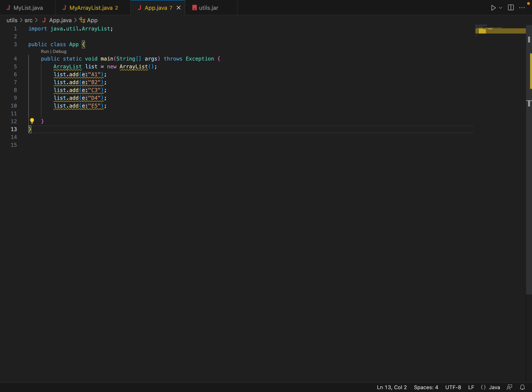The width and height of the screenshot is (532, 392).
Task: Switch to the MyList.java tab
Action: (28, 8)
